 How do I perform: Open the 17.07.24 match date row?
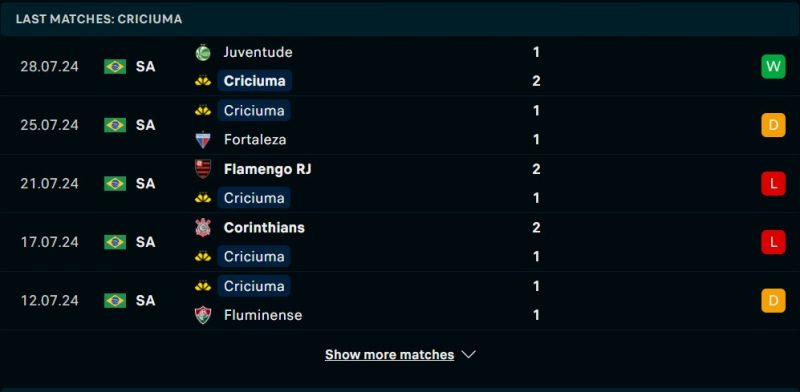point(400,242)
